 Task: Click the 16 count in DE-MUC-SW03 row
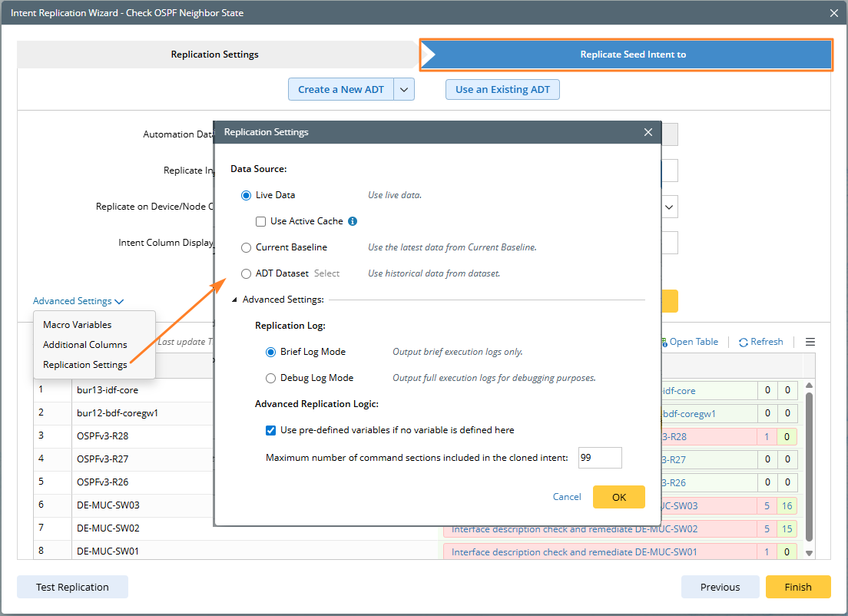[787, 506]
